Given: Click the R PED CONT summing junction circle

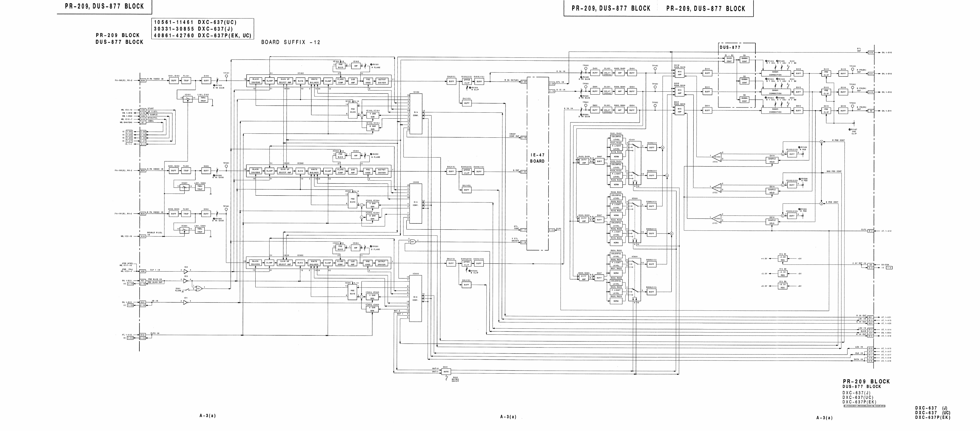Looking at the screenshot, I should click(x=821, y=141).
